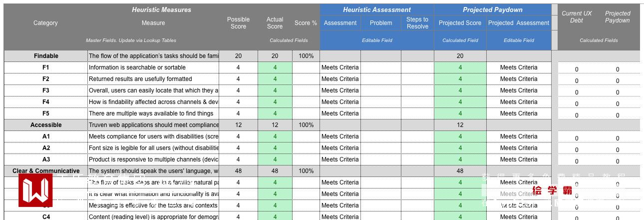This screenshot has width=644, height=220.
Task: Edit the Assessment cell in row A1
Action: click(x=340, y=136)
